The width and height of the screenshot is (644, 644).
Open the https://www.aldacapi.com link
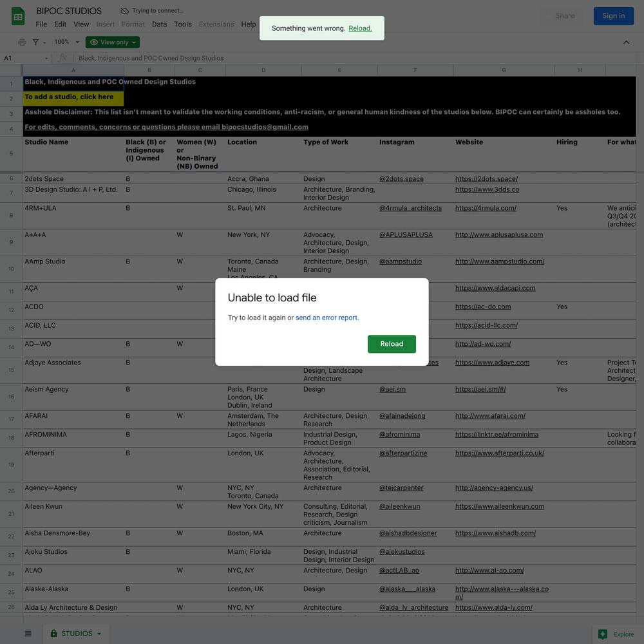pos(495,289)
